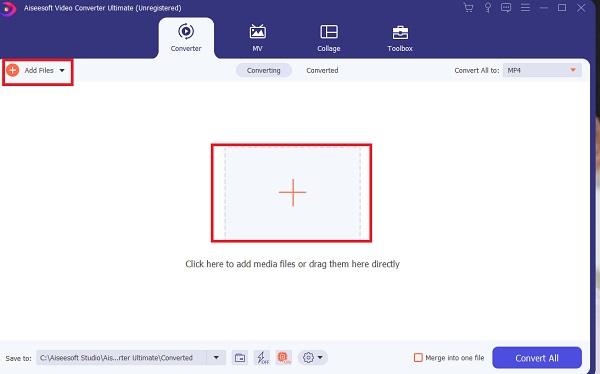Screen dimensions: 600x374
Task: Minimize the Aiseesoft window
Action: [x=543, y=8]
